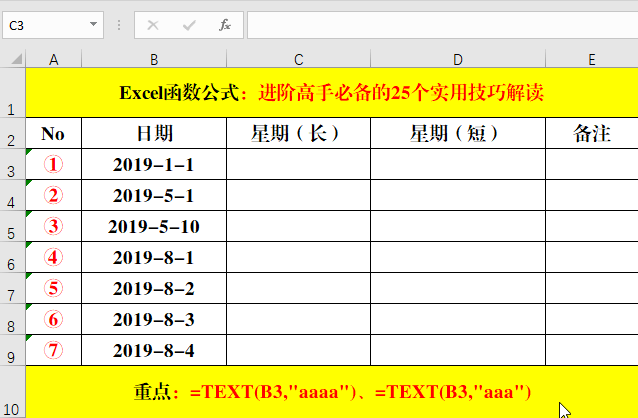Viewport: 638px width, 418px height.
Task: Select row 7 header
Action: pos(12,288)
